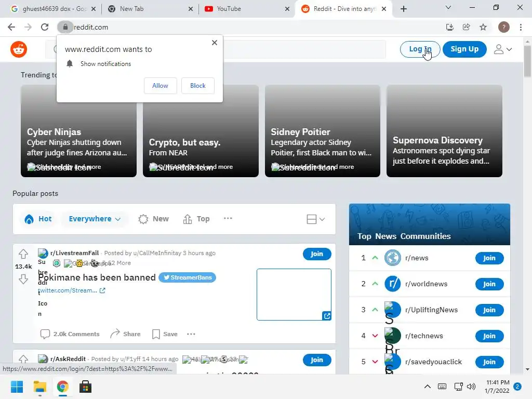The height and width of the screenshot is (399, 532).
Task: Join the r/savedyouaclick community
Action: point(489,362)
